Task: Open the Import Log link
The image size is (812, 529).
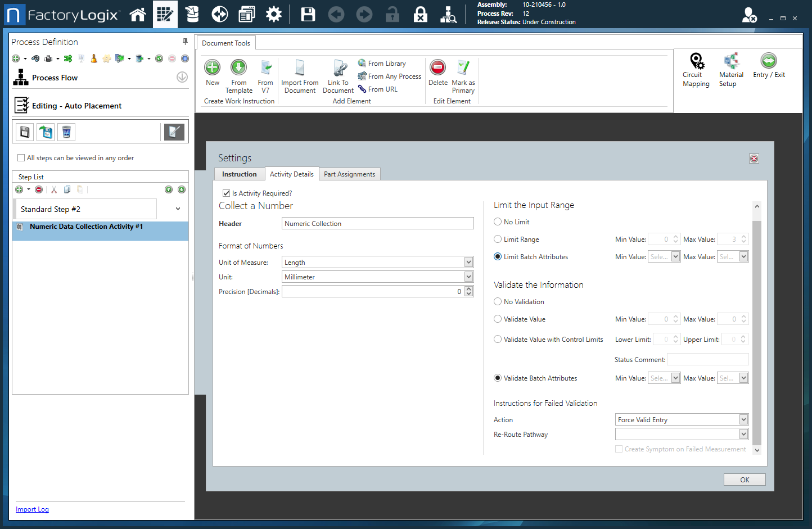Action: pyautogui.click(x=32, y=509)
